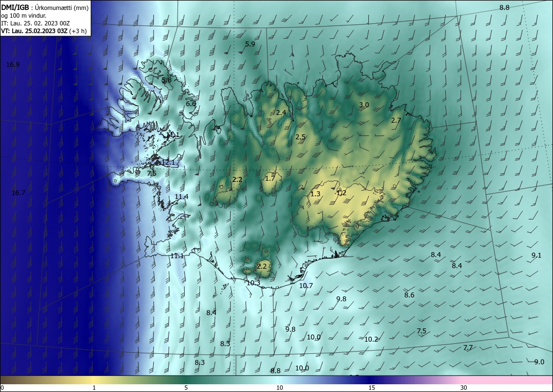Click the 10.2 value over the southern ocean
Image resolution: width=553 pixels, height=392 pixels.
coord(371,339)
